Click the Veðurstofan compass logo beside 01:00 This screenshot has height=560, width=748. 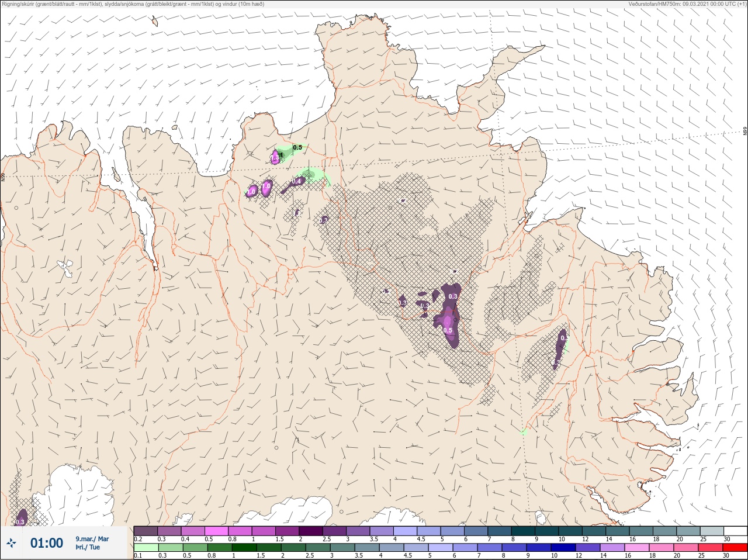tap(12, 544)
